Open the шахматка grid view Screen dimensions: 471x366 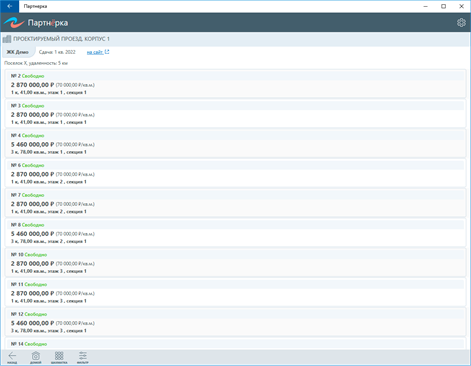click(x=59, y=357)
